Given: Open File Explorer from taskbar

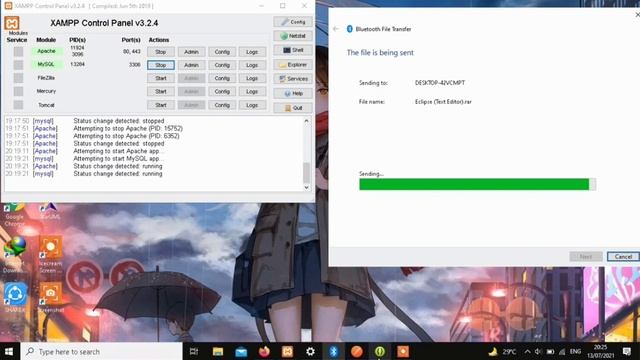Looking at the screenshot, I should [218, 351].
